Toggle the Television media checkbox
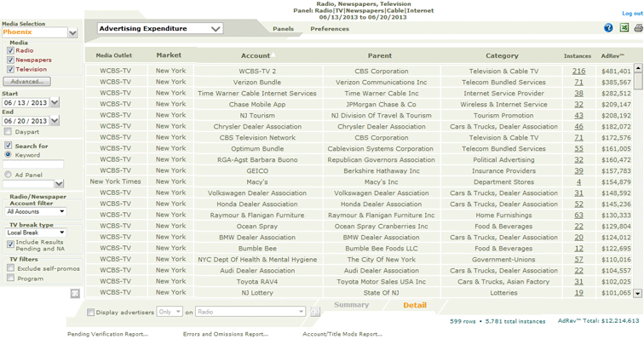This screenshot has height=339, width=644. [x=11, y=70]
